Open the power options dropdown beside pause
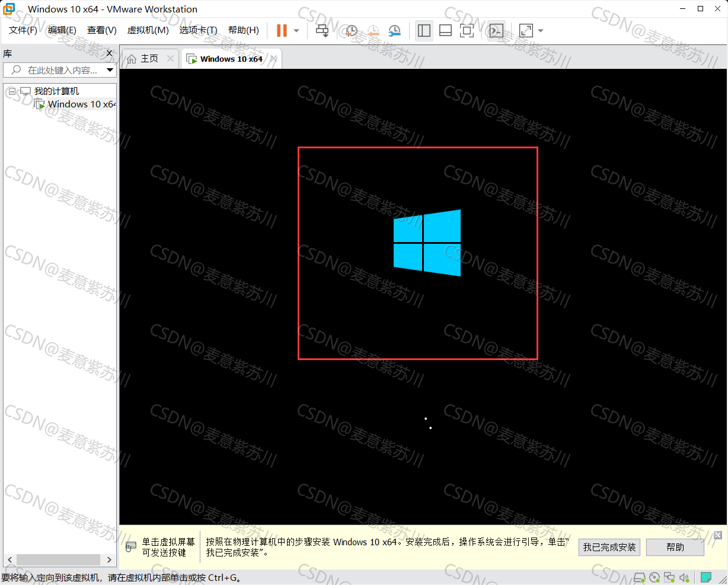 click(296, 31)
